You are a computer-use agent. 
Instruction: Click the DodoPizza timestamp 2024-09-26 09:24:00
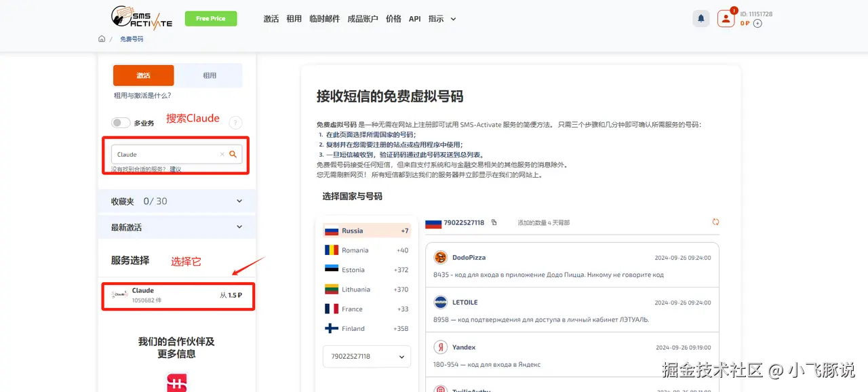pos(683,258)
